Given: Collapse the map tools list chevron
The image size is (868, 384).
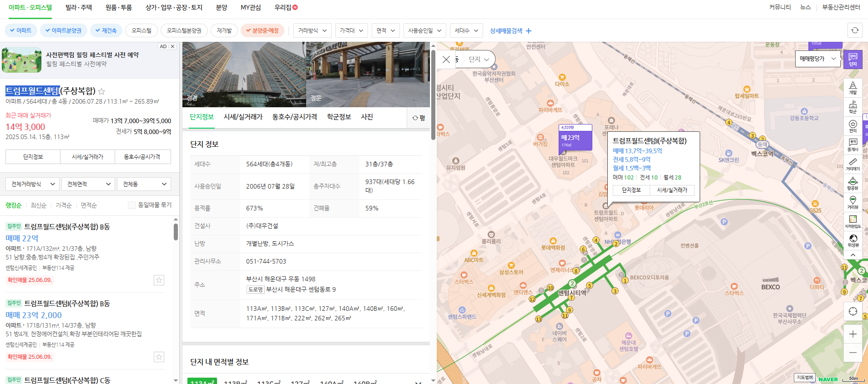Looking at the screenshot, I should pyautogui.click(x=853, y=255).
